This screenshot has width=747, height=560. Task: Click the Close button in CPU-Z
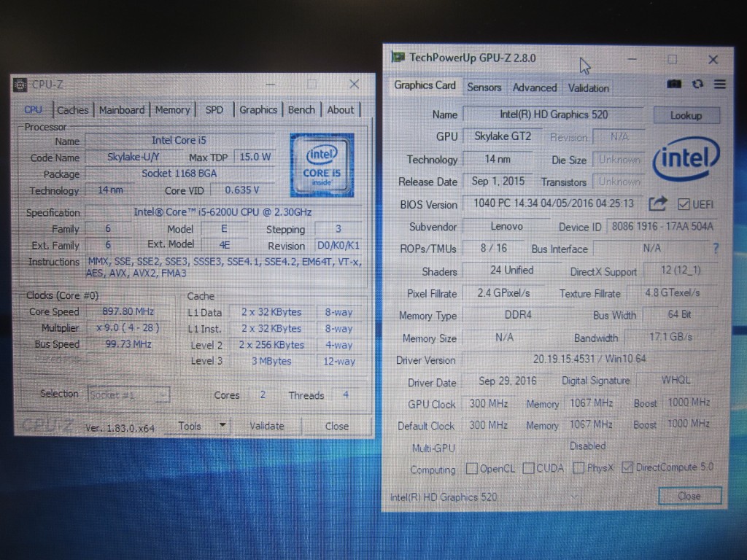click(x=337, y=426)
